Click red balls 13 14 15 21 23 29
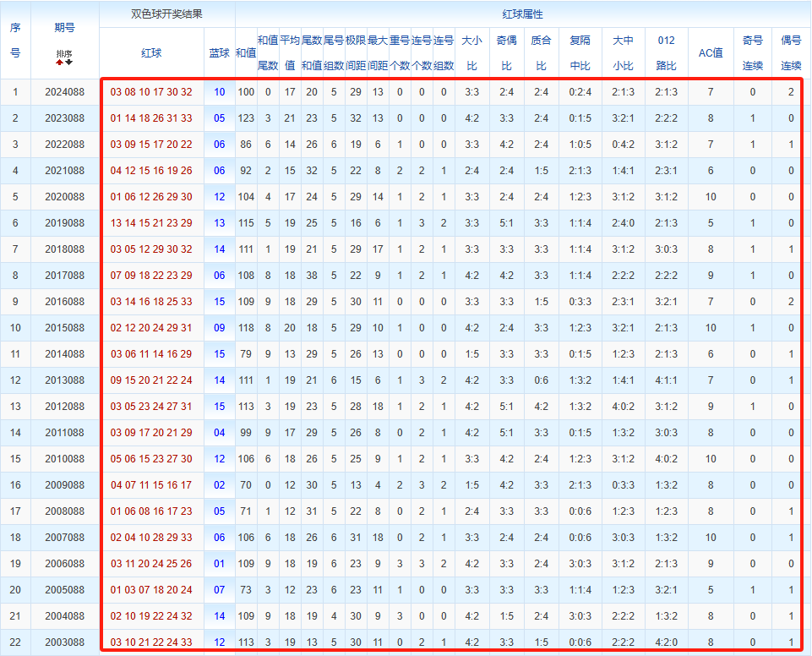This screenshot has width=812, height=656. 151,223
